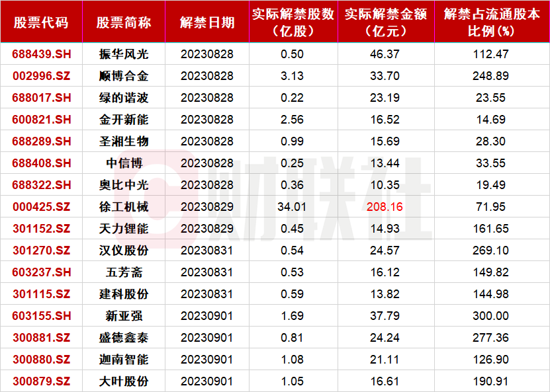Click stock name 五芳斋
Viewport: 550px width, 392px height.
[x=124, y=272]
